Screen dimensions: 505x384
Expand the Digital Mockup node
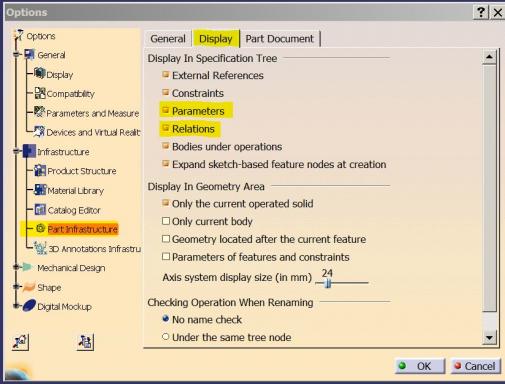coord(16,306)
